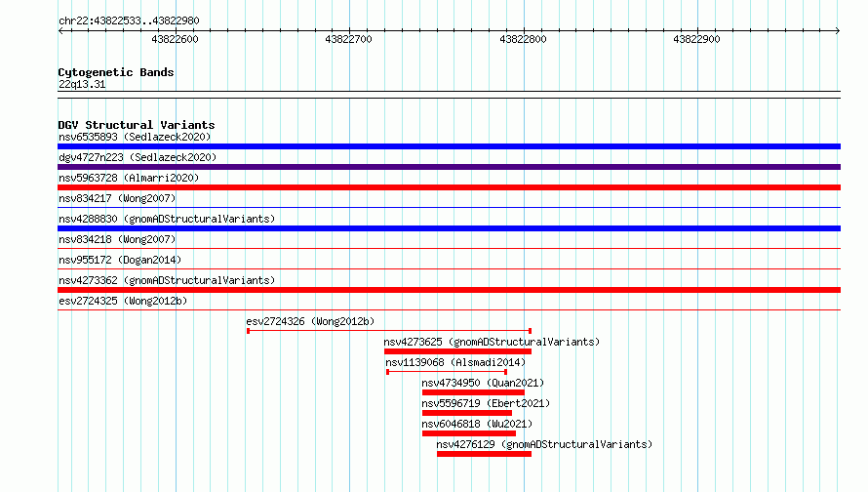868x492 pixels.
Task: Click red bar under nsv6046818
Action: pos(469,433)
